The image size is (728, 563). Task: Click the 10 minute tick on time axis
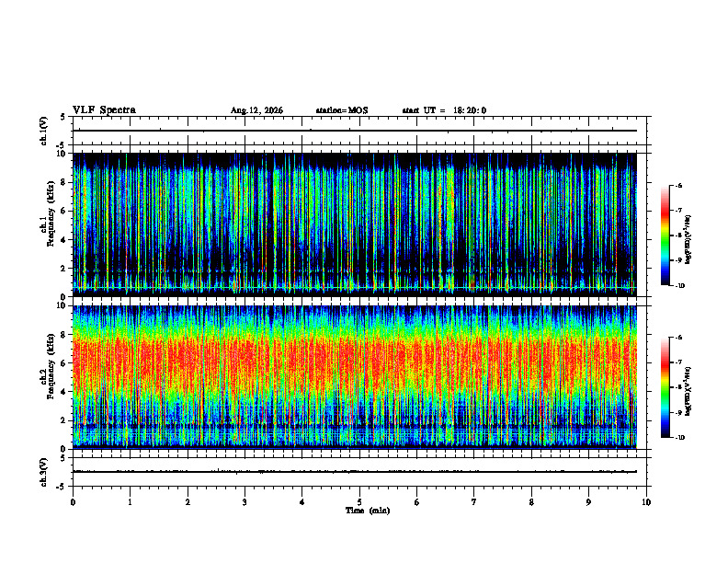[x=646, y=502]
